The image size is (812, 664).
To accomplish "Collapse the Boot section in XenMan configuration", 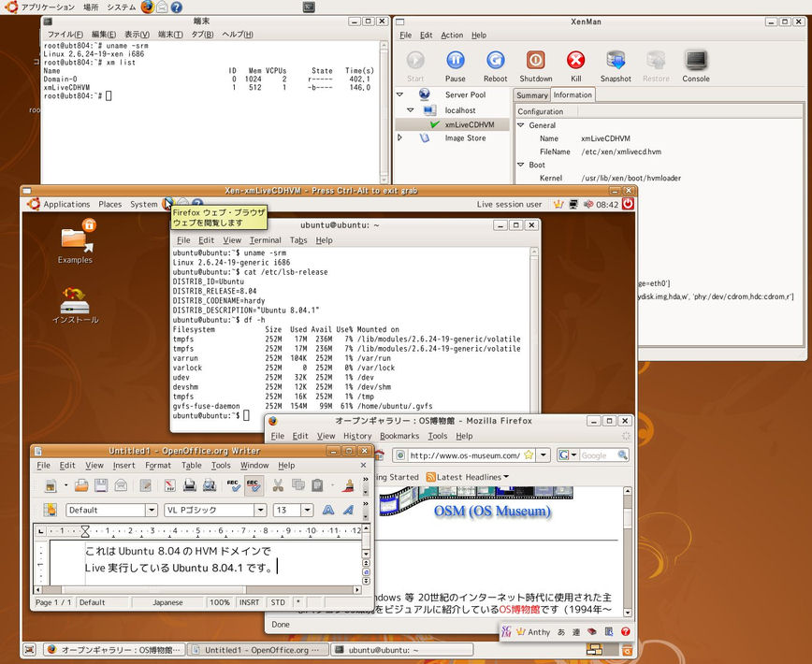I will click(521, 165).
